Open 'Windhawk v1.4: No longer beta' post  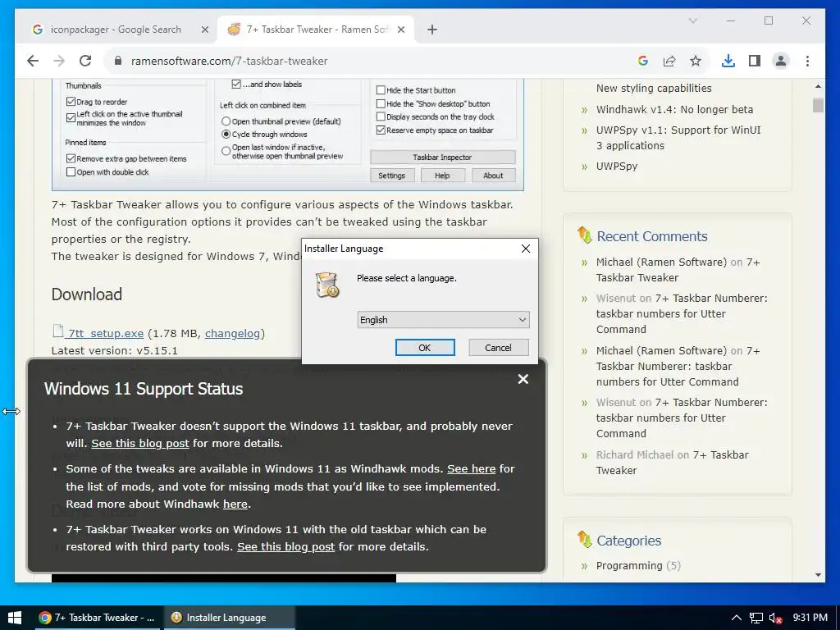point(674,109)
